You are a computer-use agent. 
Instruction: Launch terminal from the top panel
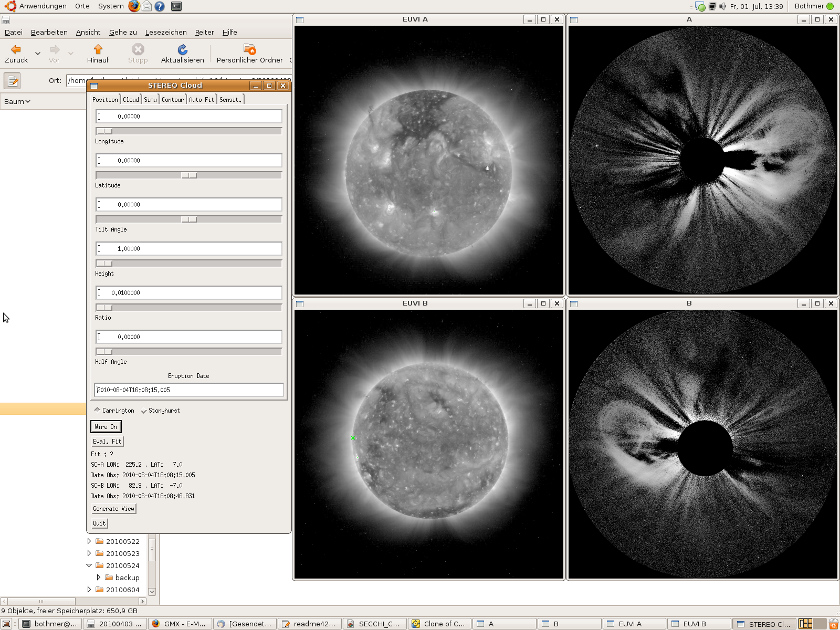(176, 6)
